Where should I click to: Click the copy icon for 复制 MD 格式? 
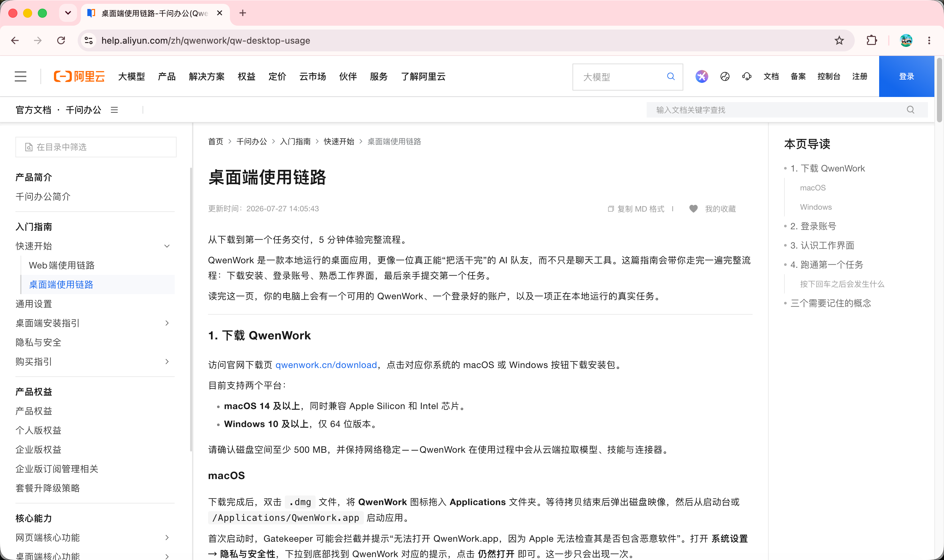coord(611,209)
